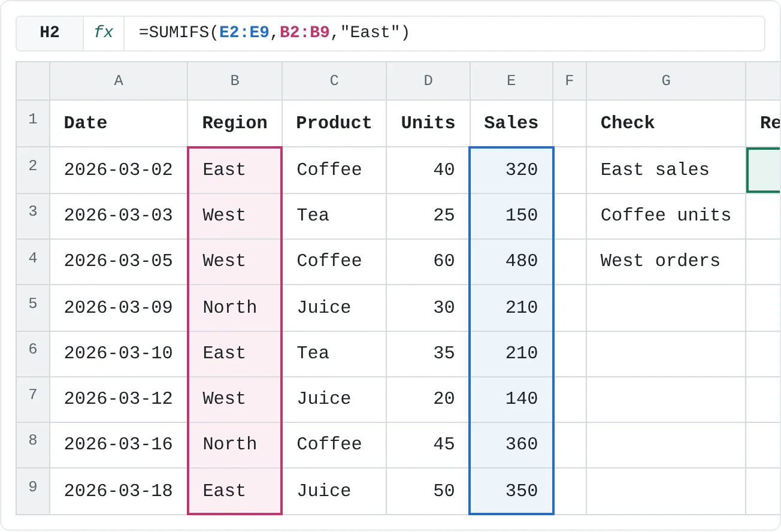
Task: Select column F header
Action: pos(570,81)
